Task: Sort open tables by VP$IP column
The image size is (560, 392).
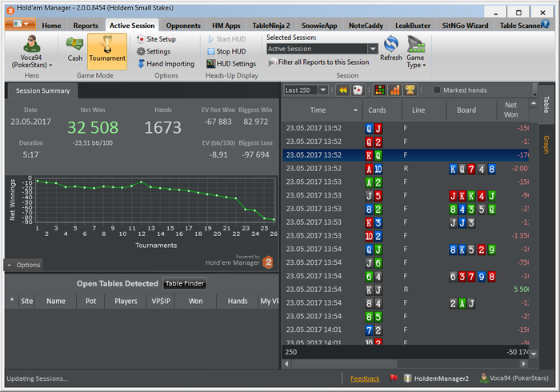Action: (x=161, y=301)
